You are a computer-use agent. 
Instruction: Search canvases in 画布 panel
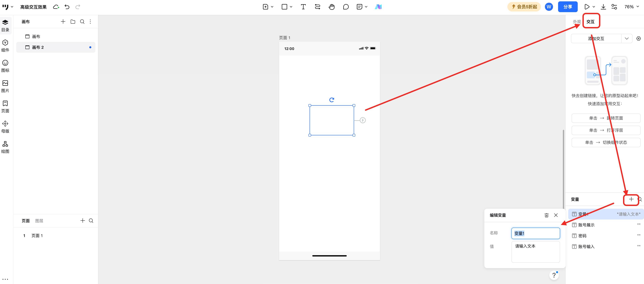click(82, 22)
